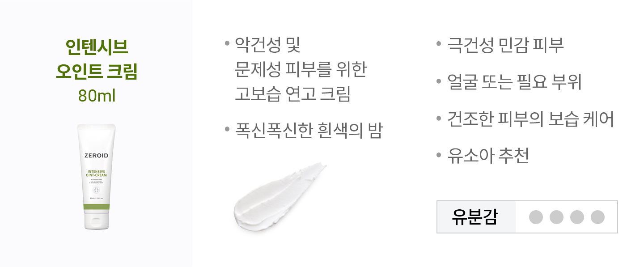Select the second 유분감 rating dot
644x267 pixels.
556,217
